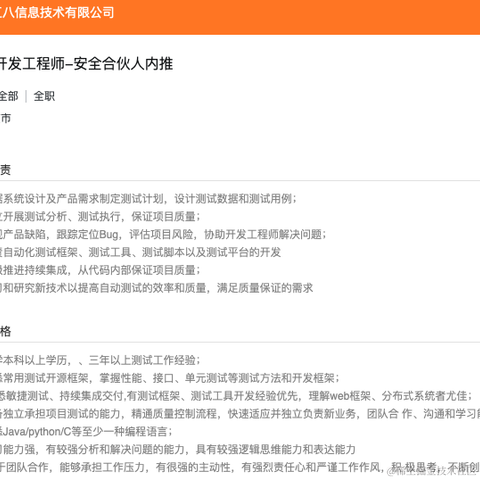
Task: Click requirement about 常用测试开源框架
Action: pos(170,378)
